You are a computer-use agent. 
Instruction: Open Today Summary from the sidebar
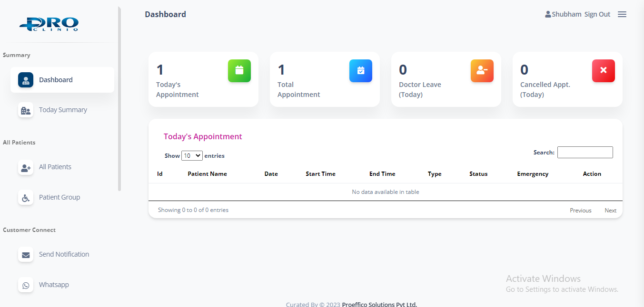[x=63, y=110]
